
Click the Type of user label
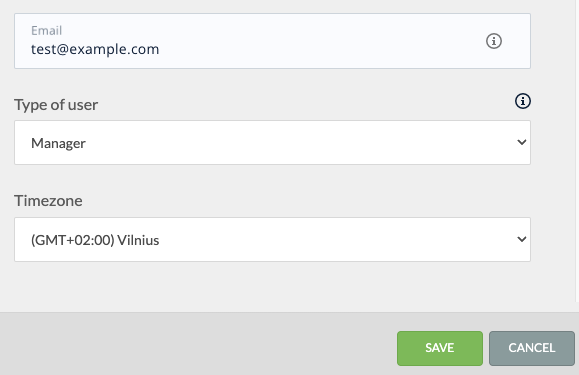coord(56,105)
